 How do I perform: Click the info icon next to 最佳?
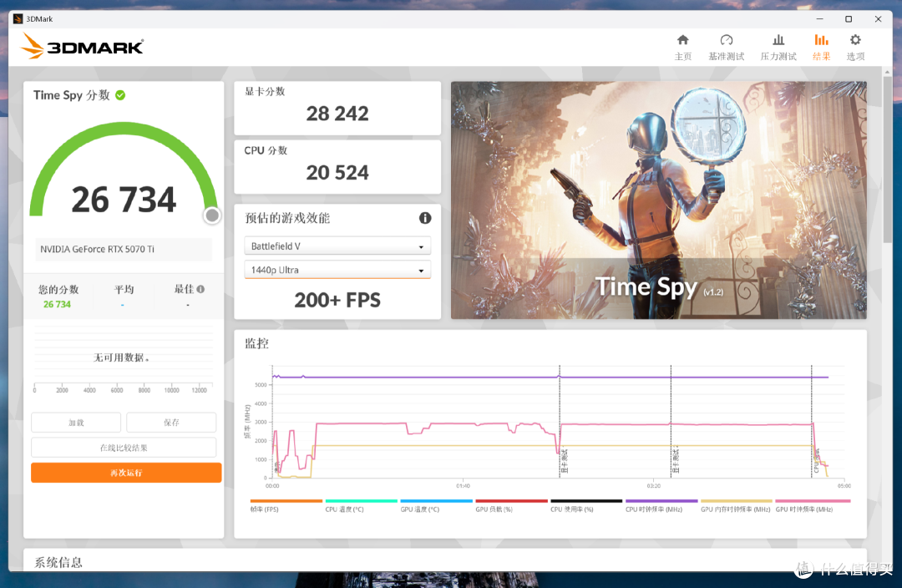[x=200, y=289]
